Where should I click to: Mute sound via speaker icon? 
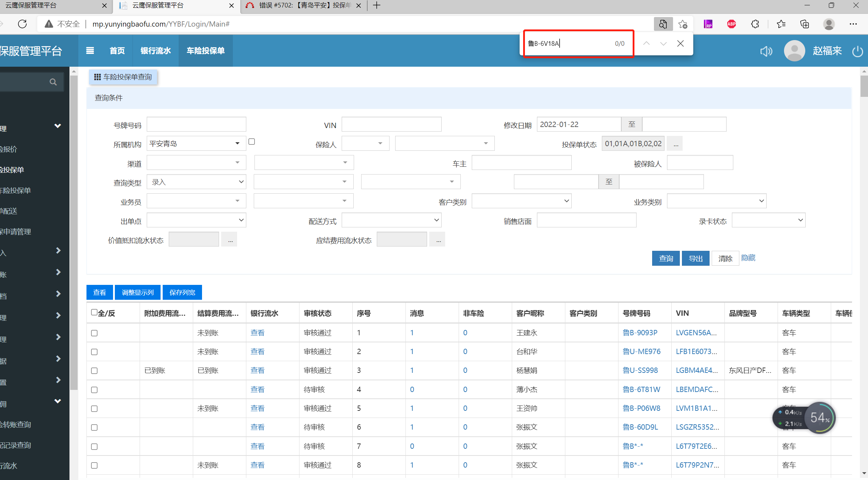point(766,51)
